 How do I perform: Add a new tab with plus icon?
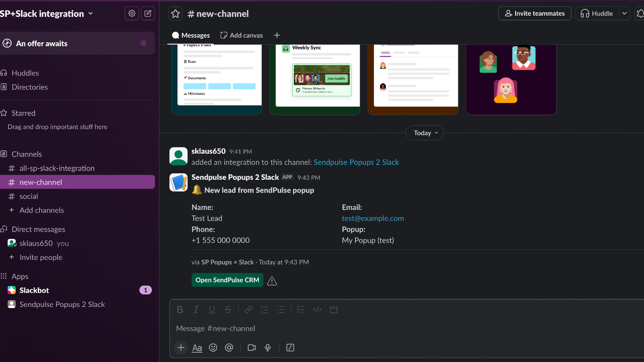(277, 35)
